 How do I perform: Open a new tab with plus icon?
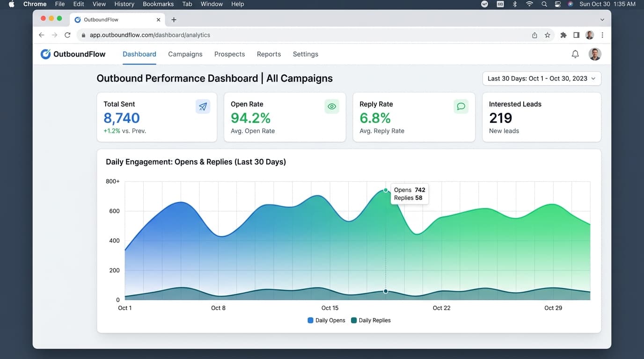pyautogui.click(x=174, y=20)
